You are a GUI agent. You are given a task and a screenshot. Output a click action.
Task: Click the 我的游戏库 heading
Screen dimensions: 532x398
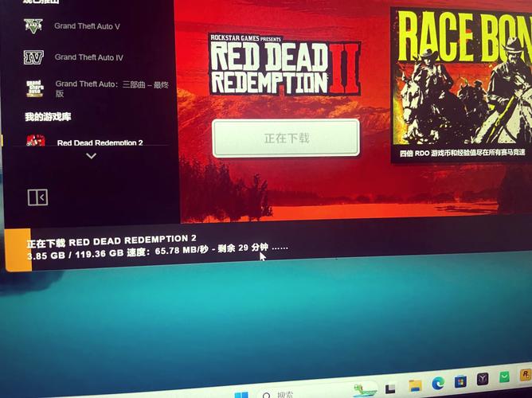click(x=48, y=117)
